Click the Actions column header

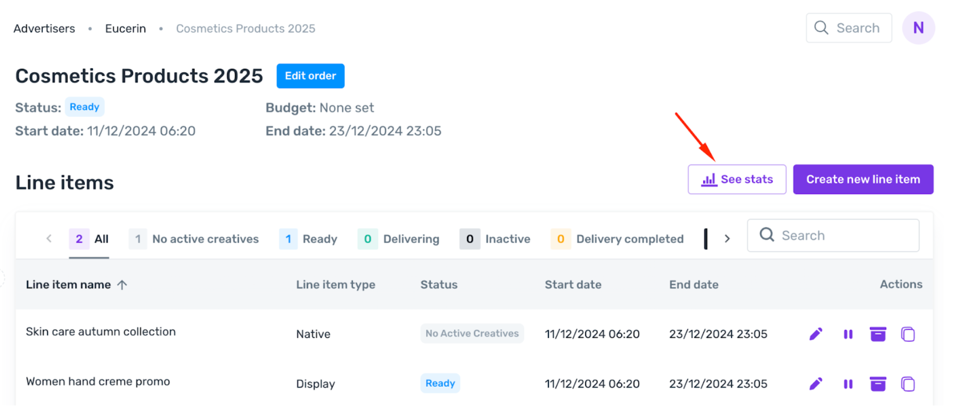pos(901,284)
